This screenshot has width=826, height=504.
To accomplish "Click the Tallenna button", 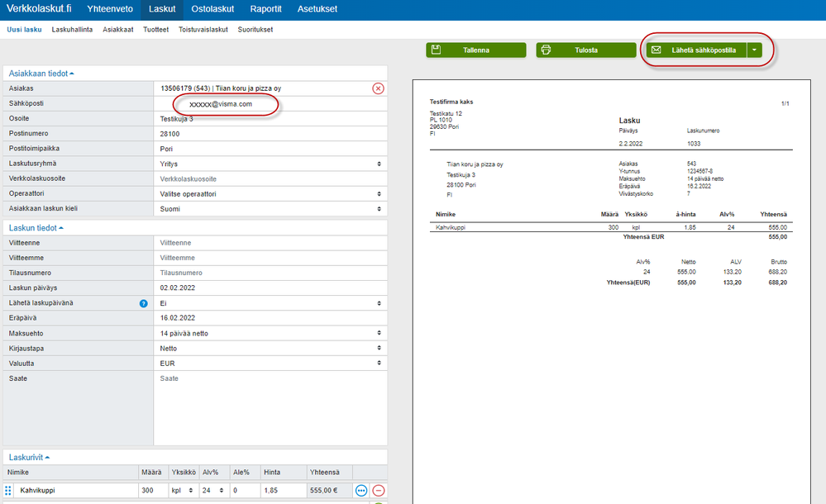I will coord(475,50).
